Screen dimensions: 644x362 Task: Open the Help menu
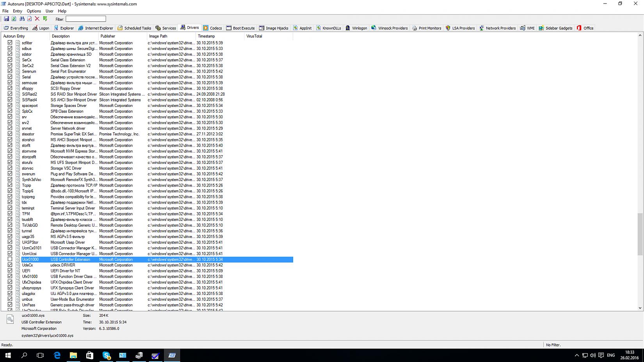62,11
